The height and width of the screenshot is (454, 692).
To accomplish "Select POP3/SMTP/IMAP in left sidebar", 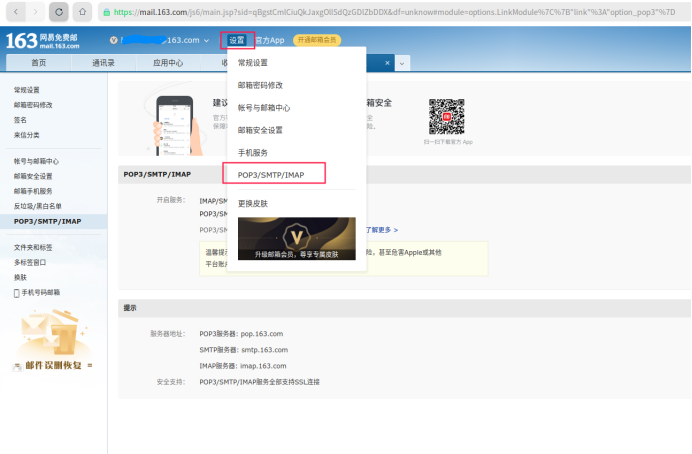I will pos(53,221).
